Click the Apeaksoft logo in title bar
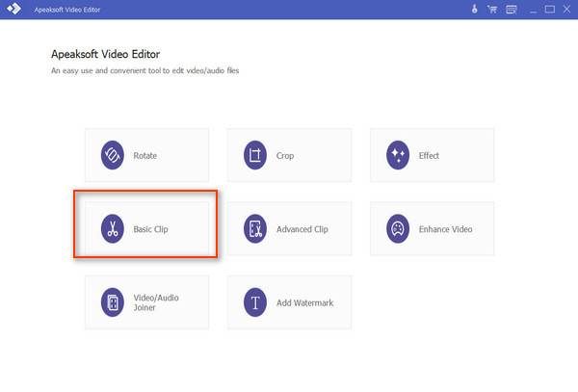The image size is (578, 392). (14, 9)
